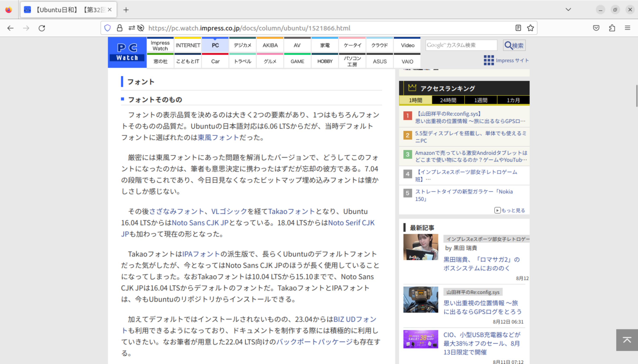Screen dimensions: 638x364
Task: Navigate to the Car category
Action: [x=215, y=61]
